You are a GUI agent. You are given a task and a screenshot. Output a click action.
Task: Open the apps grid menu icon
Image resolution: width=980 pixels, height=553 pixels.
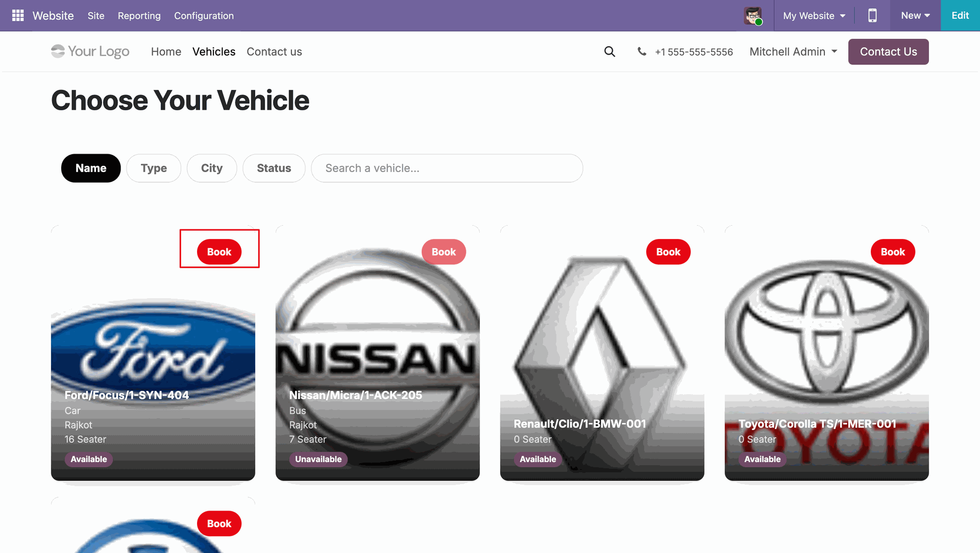click(18, 15)
